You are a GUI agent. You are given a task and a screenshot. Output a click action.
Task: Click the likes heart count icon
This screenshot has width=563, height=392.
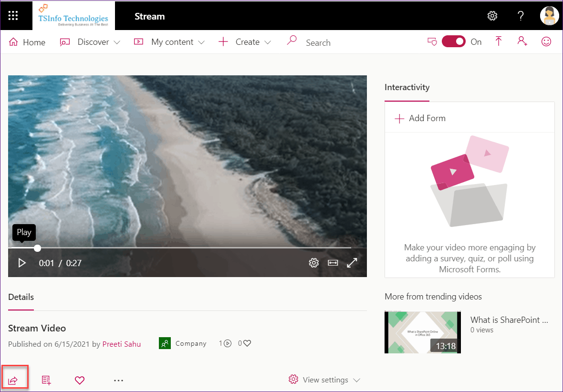click(247, 343)
